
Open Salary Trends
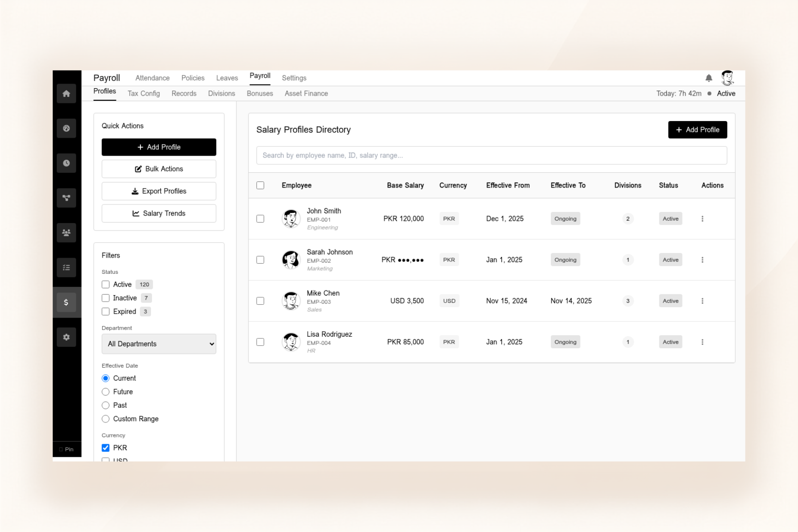159,213
